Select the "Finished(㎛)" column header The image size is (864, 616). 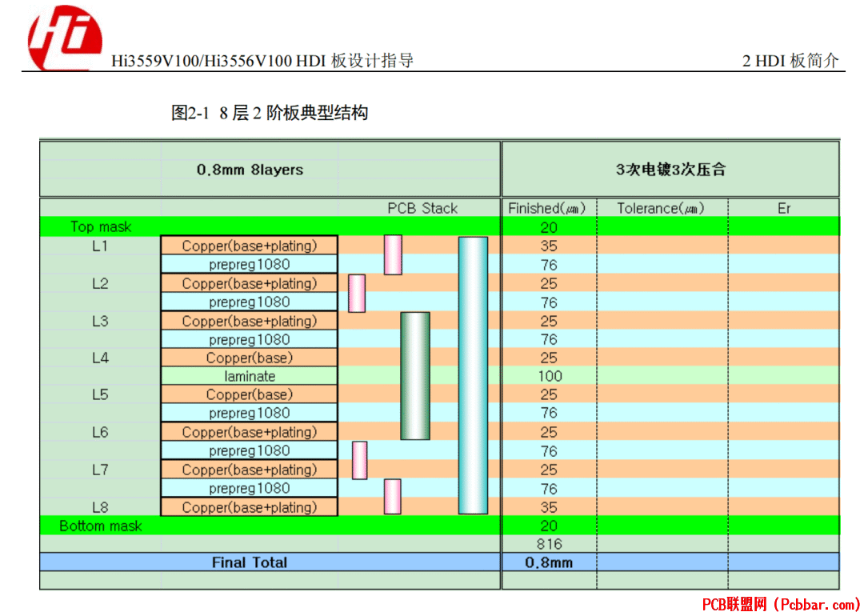point(546,208)
